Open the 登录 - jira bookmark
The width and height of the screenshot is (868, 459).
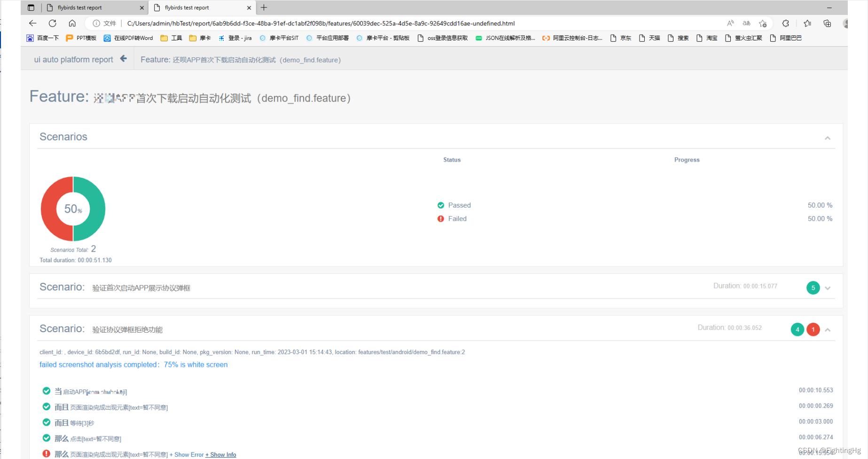pos(235,38)
